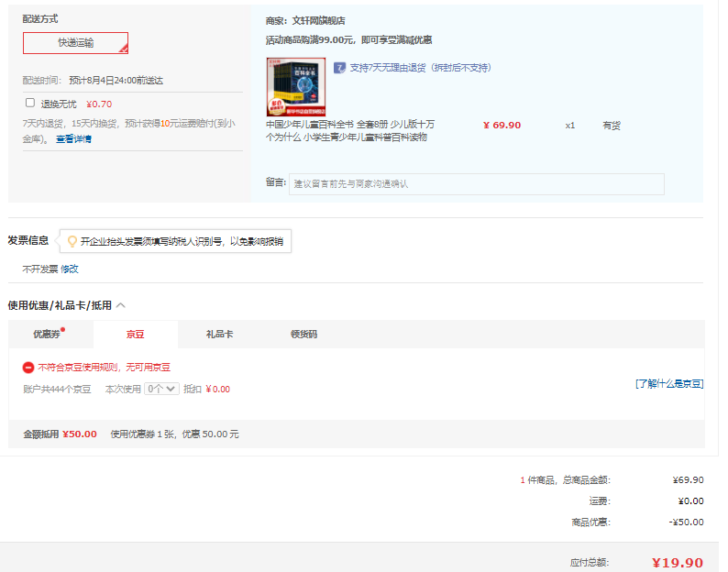Image resolution: width=728 pixels, height=572 pixels.
Task: Click the product price ¥ 69.90
Action: pyautogui.click(x=502, y=125)
